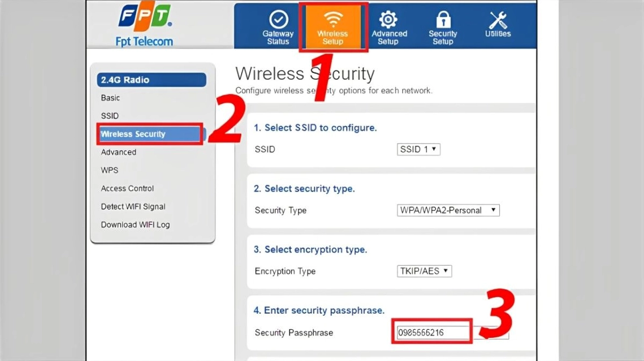Image resolution: width=644 pixels, height=361 pixels.
Task: Open the Basic settings page
Action: tap(110, 98)
